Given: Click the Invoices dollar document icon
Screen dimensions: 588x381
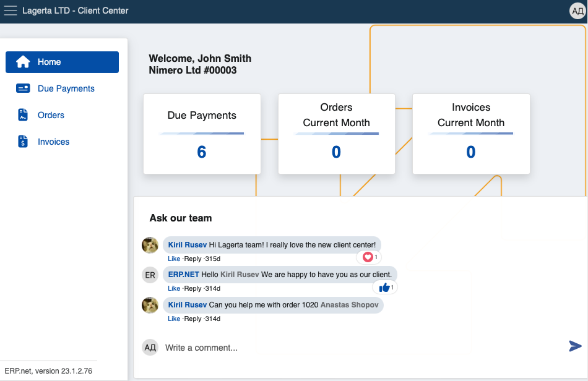Looking at the screenshot, I should tap(23, 141).
